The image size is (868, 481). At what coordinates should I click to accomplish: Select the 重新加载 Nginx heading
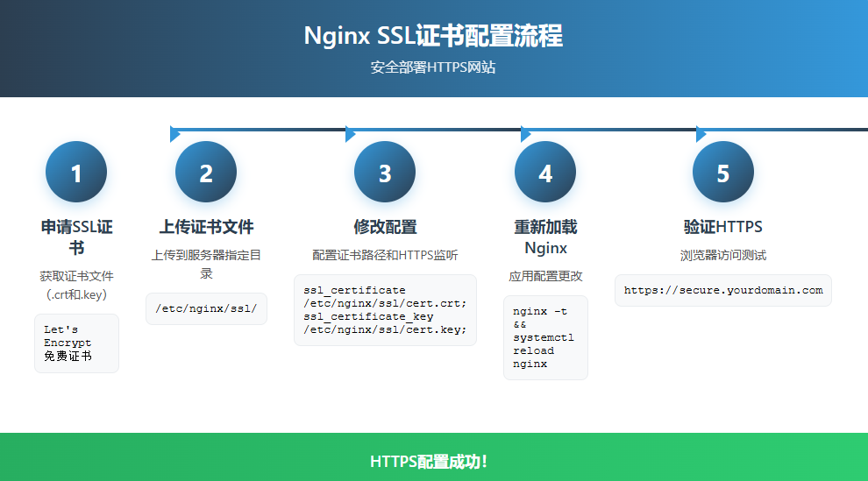(545, 237)
